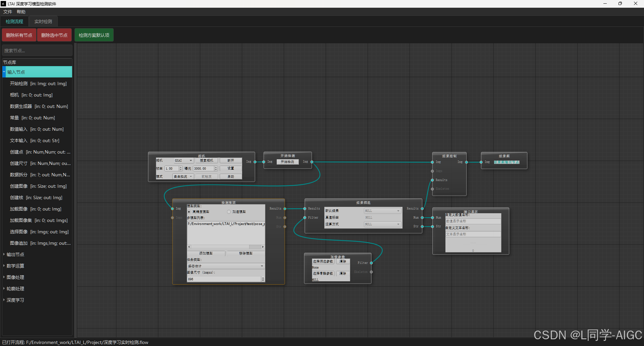Click the Num input port of 窗口显示 node

tap(433, 218)
